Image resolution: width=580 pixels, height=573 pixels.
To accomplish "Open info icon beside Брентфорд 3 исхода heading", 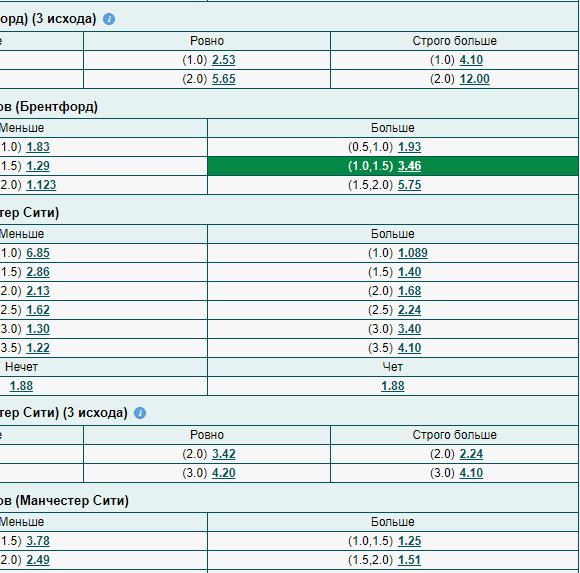I will click(x=109, y=19).
